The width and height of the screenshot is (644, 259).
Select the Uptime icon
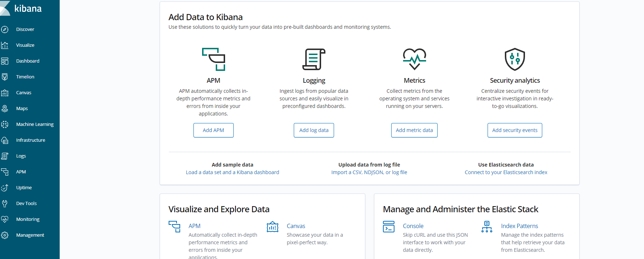click(5, 188)
